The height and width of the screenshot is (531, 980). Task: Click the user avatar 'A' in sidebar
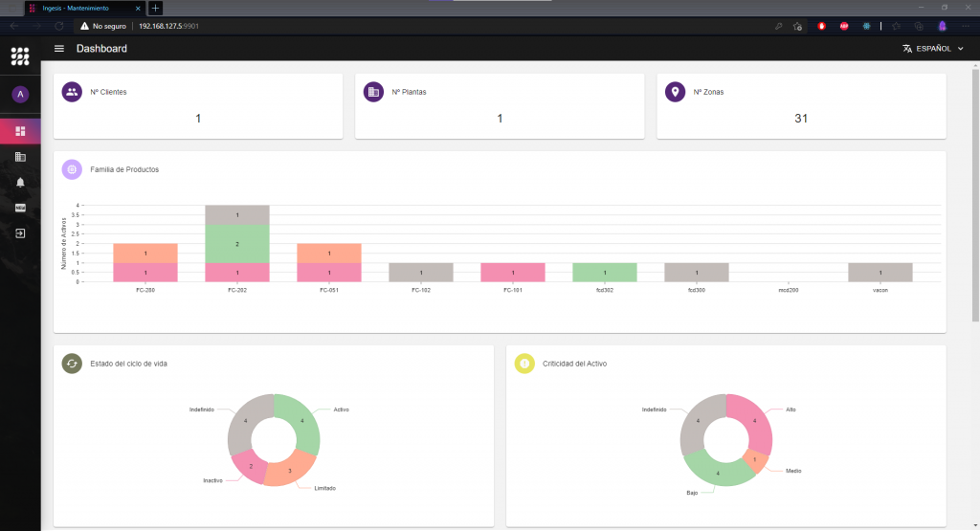click(20, 94)
